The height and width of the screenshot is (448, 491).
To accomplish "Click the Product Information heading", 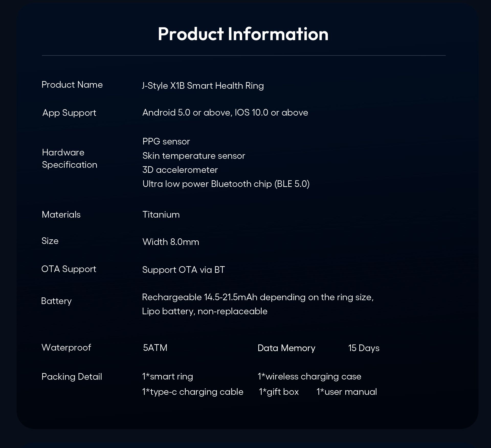I will [243, 34].
